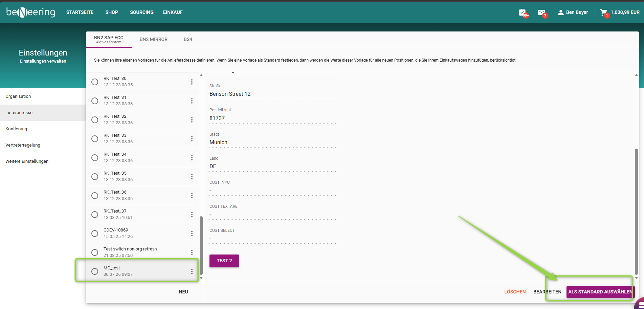Select the Test switch non-org refresh radio button
Screen dimensions: 644x309
pyautogui.click(x=95, y=252)
